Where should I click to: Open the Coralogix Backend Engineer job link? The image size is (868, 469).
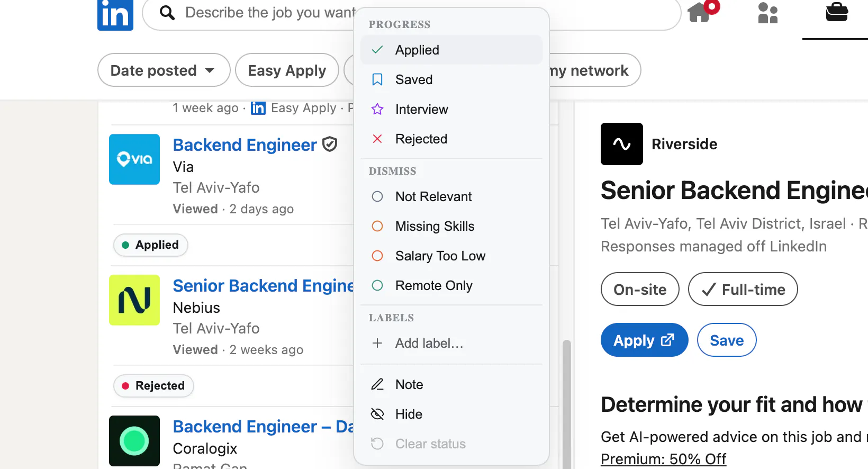point(264,426)
